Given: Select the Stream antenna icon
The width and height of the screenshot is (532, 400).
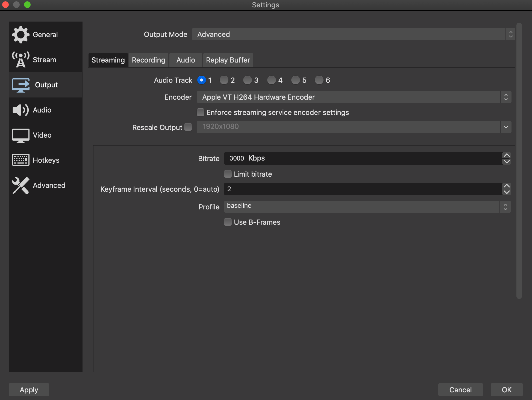Looking at the screenshot, I should coord(20,60).
